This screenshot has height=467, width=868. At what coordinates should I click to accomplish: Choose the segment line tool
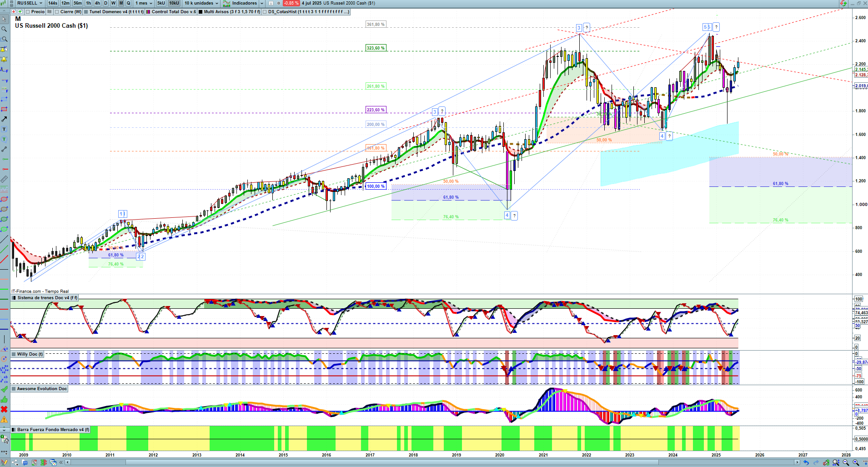[x=4, y=149]
